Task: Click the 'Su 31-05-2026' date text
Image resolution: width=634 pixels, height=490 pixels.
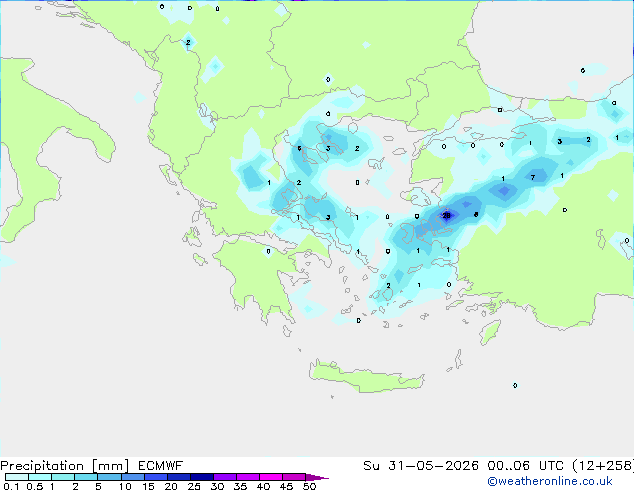Action: [x=421, y=466]
